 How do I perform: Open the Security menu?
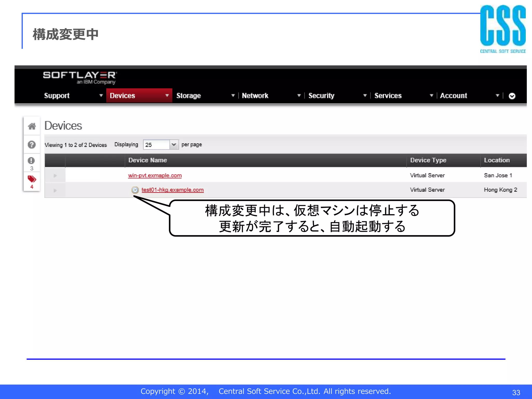[x=321, y=96]
